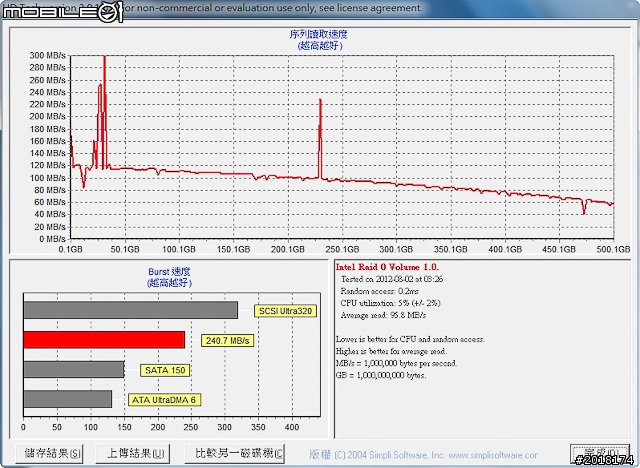The width and height of the screenshot is (640, 468).
Task: Select the red 240.7 MB/s burst bar
Action: coord(104,339)
